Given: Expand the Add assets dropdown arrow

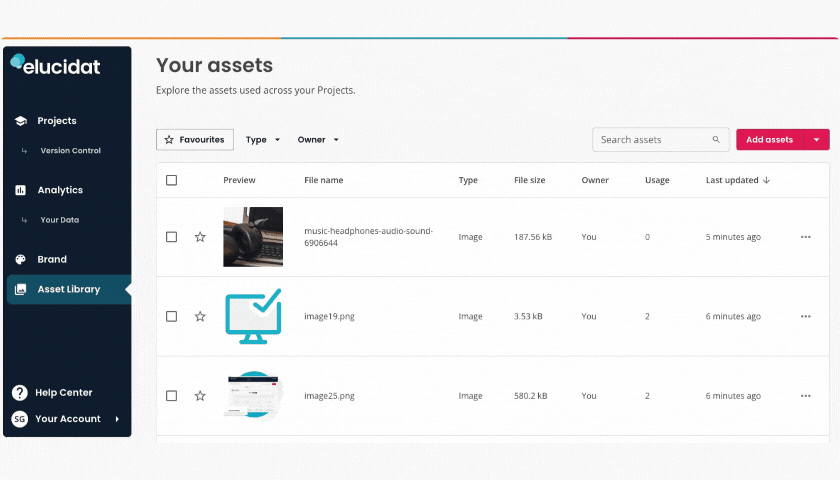Looking at the screenshot, I should pyautogui.click(x=817, y=140).
